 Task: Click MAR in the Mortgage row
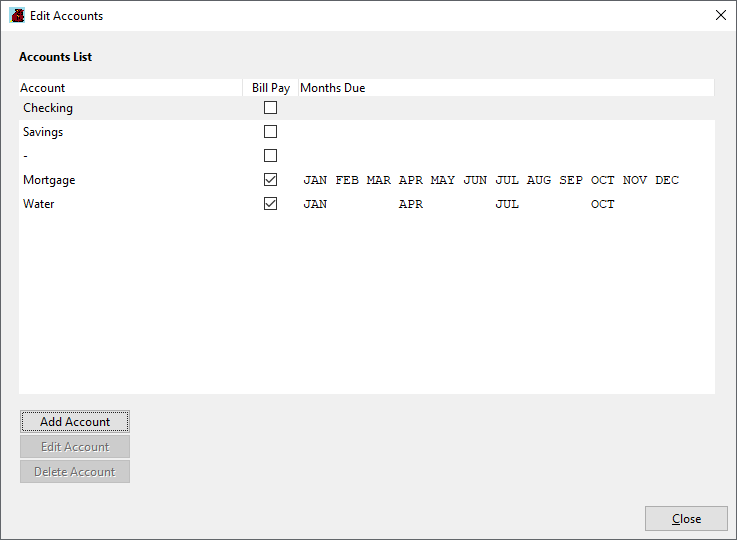coord(379,180)
